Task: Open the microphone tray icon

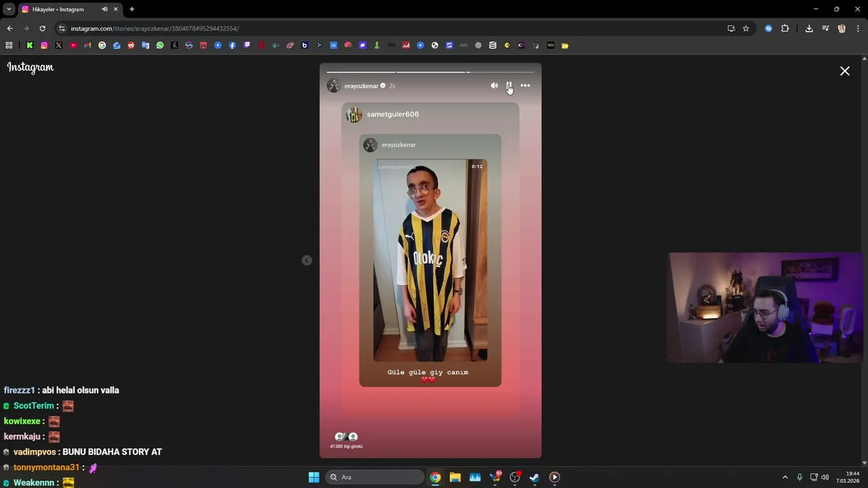Action: tap(800, 477)
